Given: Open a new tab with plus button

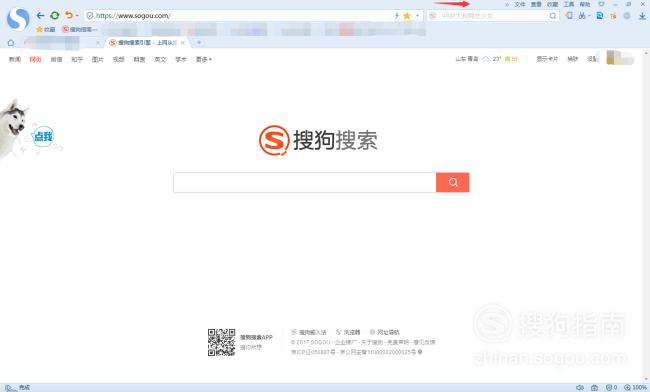Looking at the screenshot, I should tap(199, 43).
